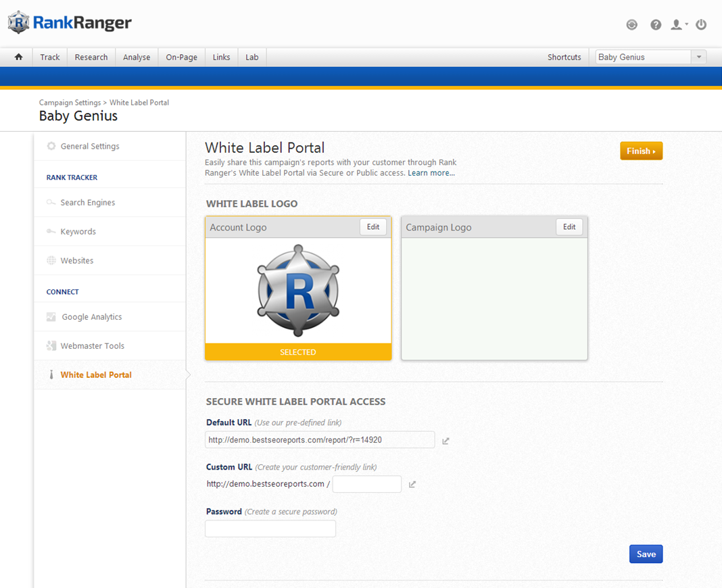
Task: Open the Analyse menu
Action: (x=137, y=57)
